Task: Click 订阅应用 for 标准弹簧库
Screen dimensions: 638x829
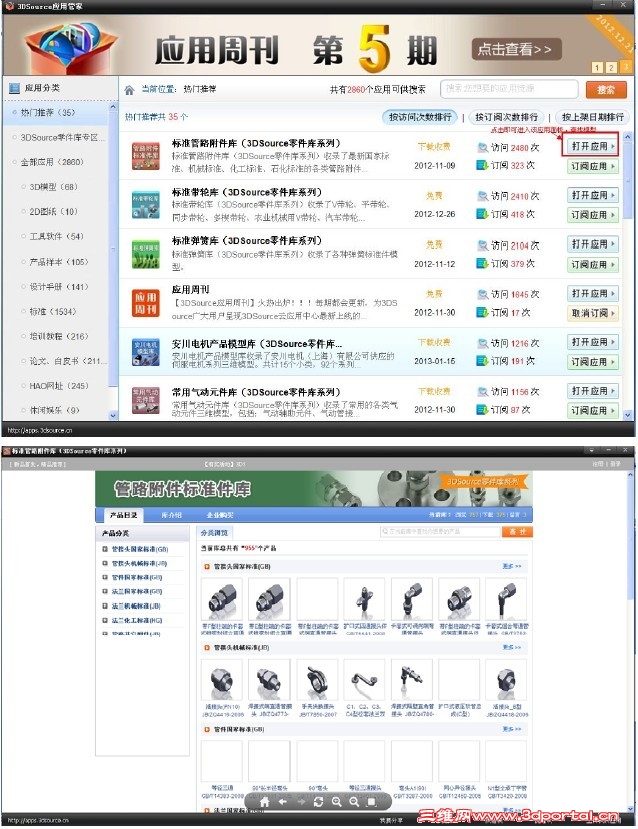Action: click(x=593, y=264)
